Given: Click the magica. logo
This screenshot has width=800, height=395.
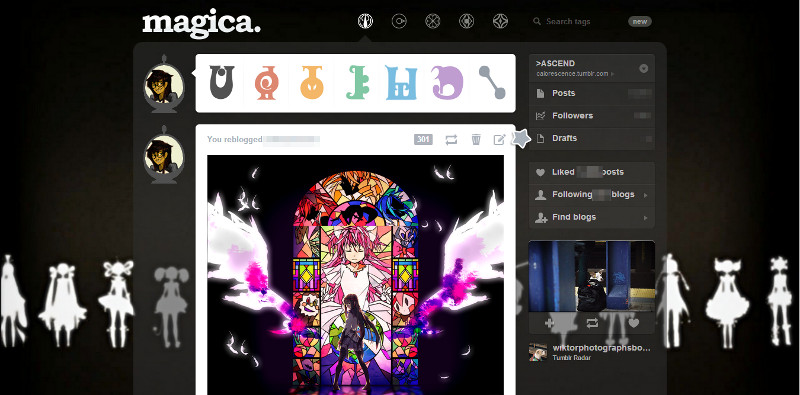Looking at the screenshot, I should coord(201,23).
